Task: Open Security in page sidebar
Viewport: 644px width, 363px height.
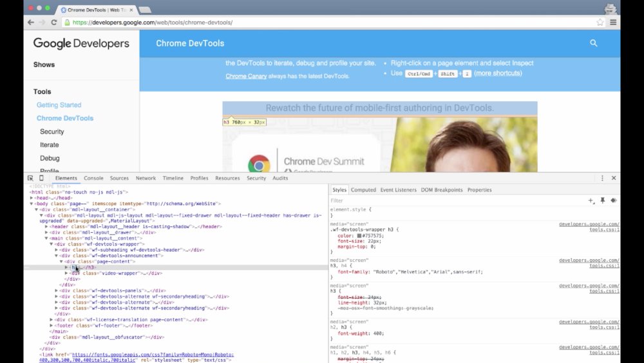Action: tap(52, 132)
